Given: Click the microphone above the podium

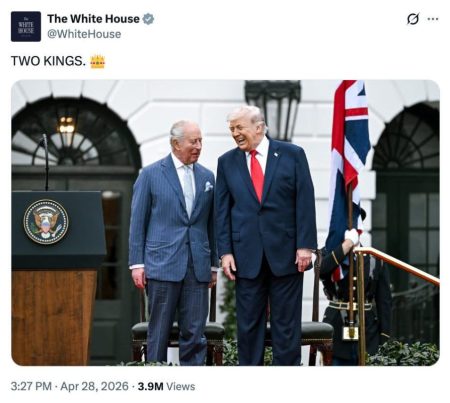Looking at the screenshot, I should pos(45,160).
